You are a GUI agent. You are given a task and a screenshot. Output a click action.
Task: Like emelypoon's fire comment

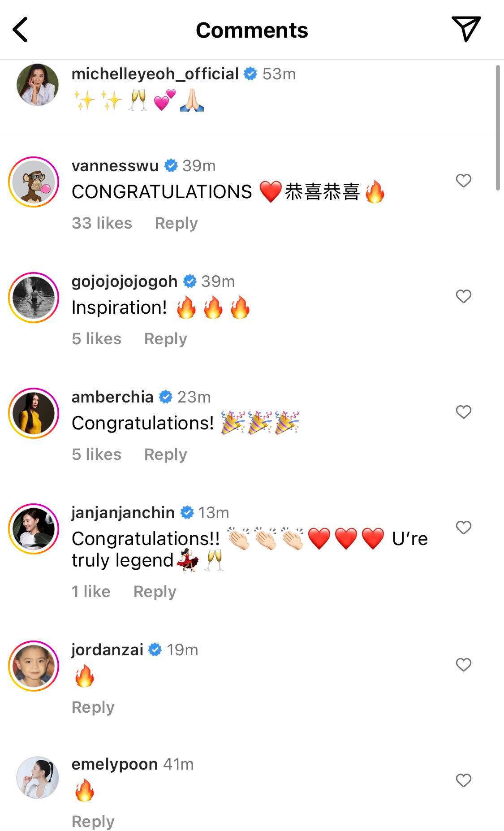463,780
